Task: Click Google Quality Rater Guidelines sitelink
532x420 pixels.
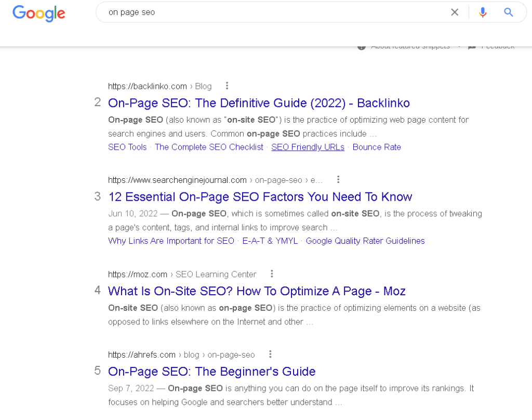Action: click(x=365, y=241)
